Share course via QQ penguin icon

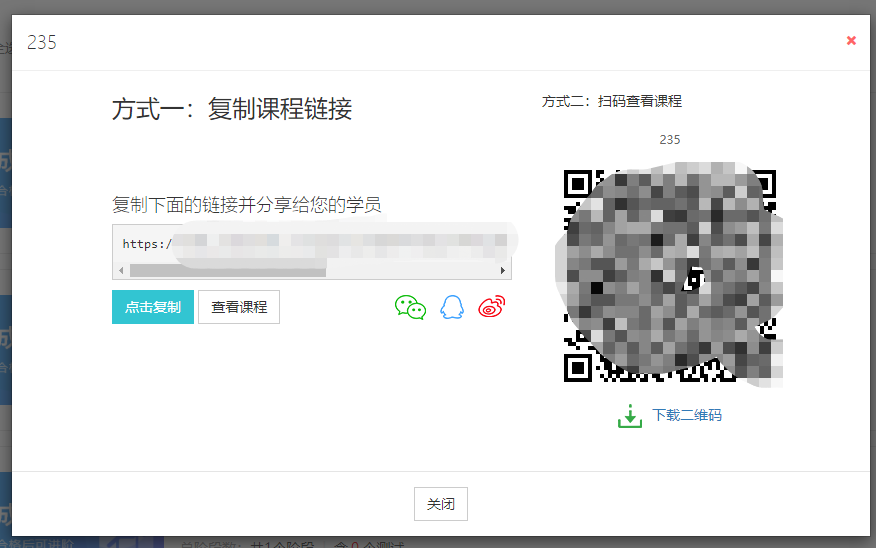point(452,307)
